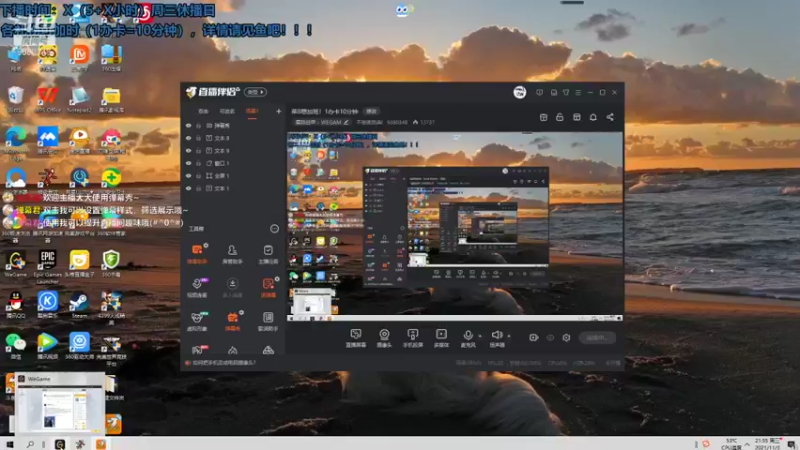Add a multimedia (多媒体) source

(x=441, y=338)
